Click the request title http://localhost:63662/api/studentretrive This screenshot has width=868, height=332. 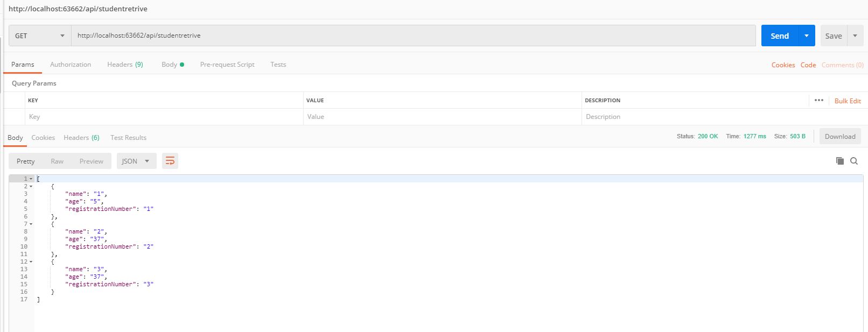(78, 9)
